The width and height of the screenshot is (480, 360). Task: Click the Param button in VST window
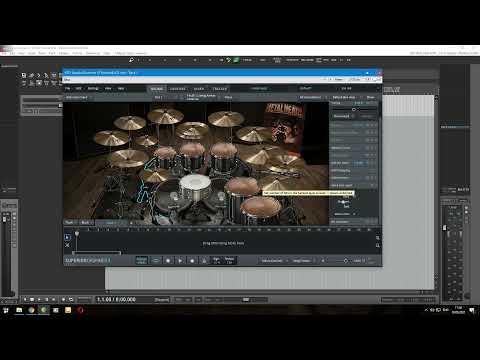[x=339, y=79]
